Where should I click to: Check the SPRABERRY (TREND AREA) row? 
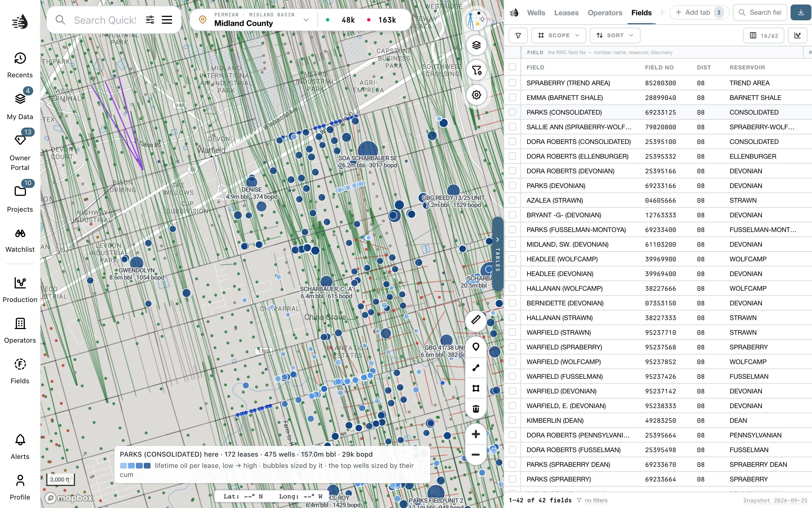pos(512,83)
